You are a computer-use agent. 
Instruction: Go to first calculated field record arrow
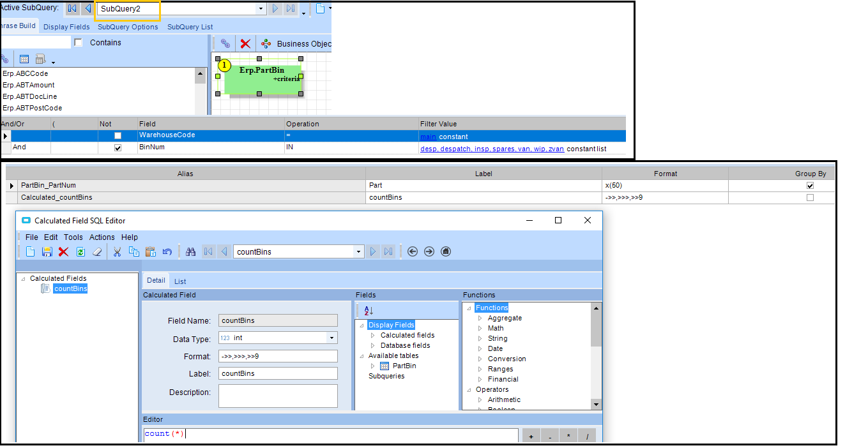pyautogui.click(x=208, y=251)
